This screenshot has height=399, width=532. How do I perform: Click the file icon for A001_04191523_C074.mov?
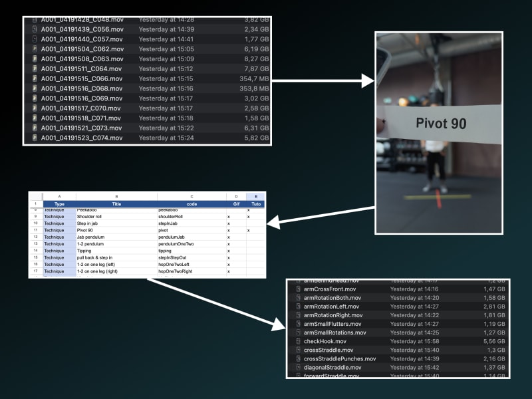[34, 138]
